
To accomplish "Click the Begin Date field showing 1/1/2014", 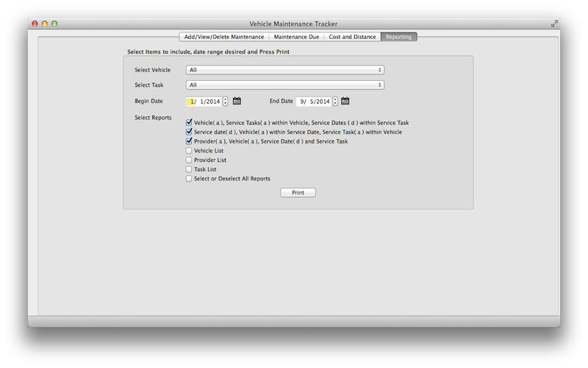I will 204,102.
